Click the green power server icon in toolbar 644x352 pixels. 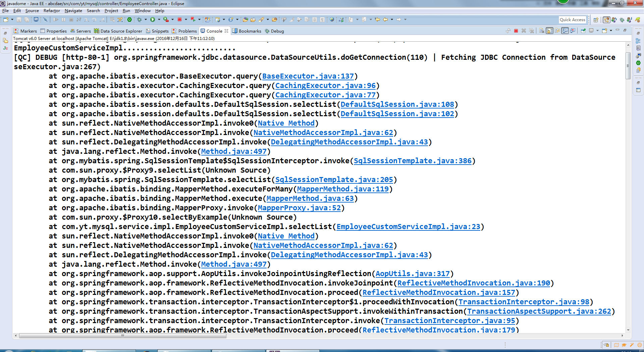[129, 19]
